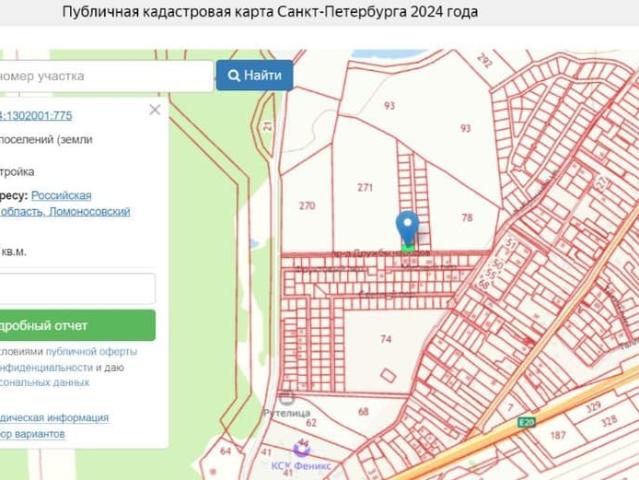Click the green highlighted parcel under pin
Viewport: 639px width, 480px height.
coord(408,248)
